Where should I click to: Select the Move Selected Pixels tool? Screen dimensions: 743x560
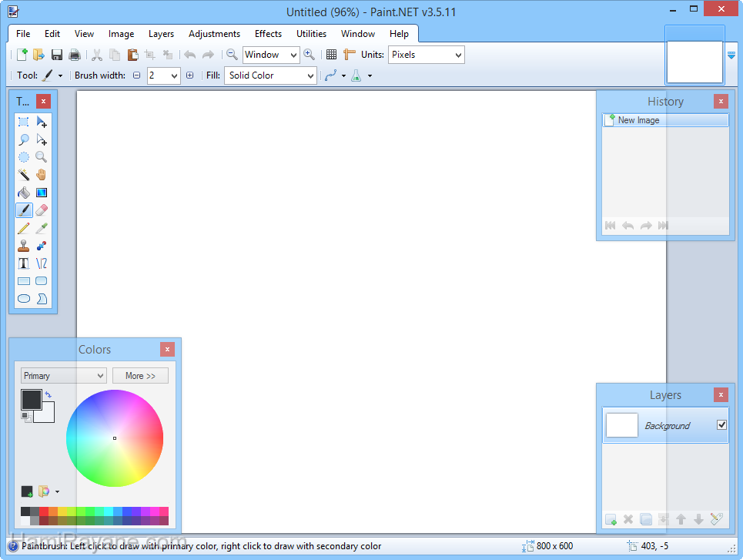42,122
